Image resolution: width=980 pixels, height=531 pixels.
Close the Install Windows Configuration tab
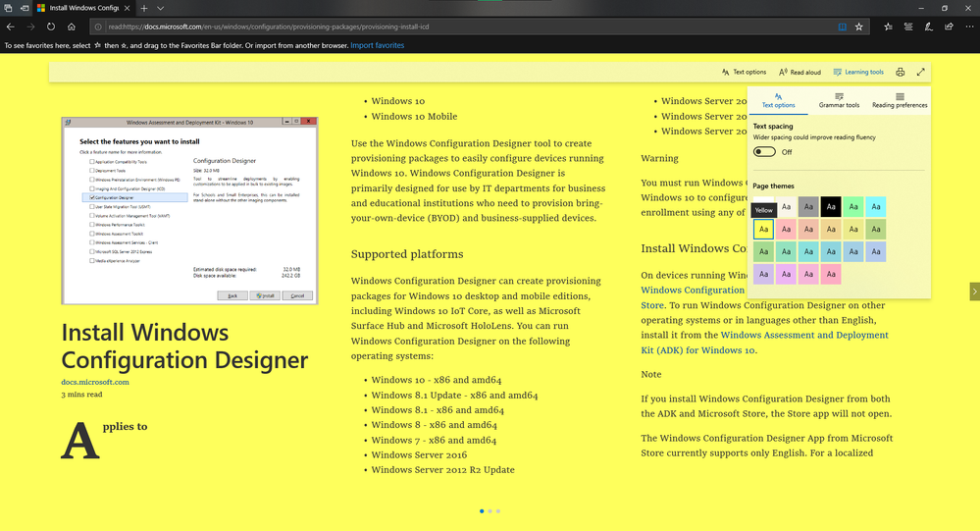click(127, 8)
